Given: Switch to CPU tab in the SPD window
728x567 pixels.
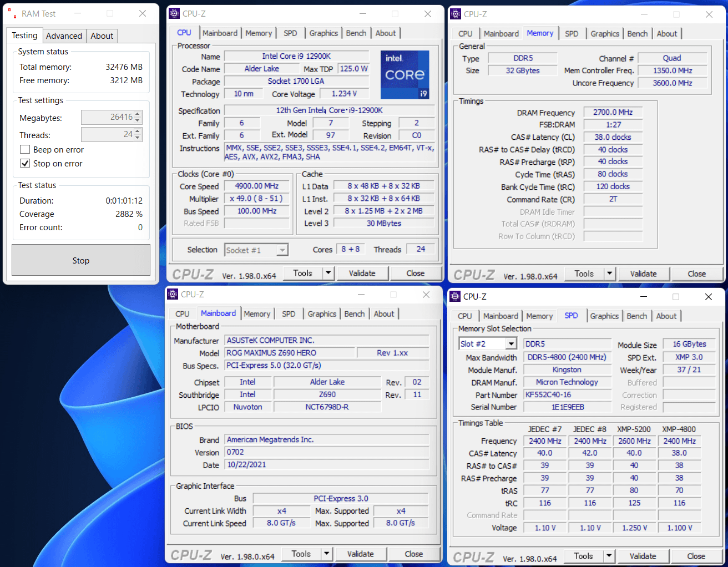Looking at the screenshot, I should click(465, 316).
